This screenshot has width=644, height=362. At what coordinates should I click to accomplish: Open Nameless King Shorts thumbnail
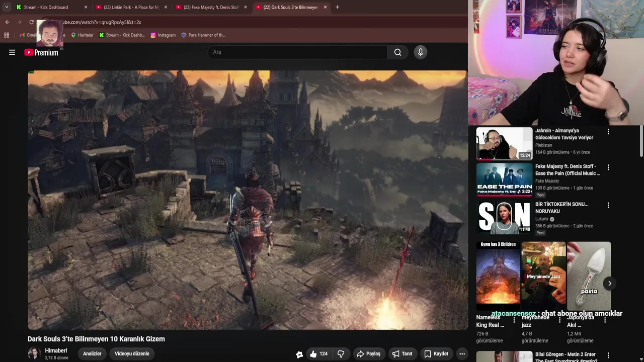pyautogui.click(x=498, y=277)
